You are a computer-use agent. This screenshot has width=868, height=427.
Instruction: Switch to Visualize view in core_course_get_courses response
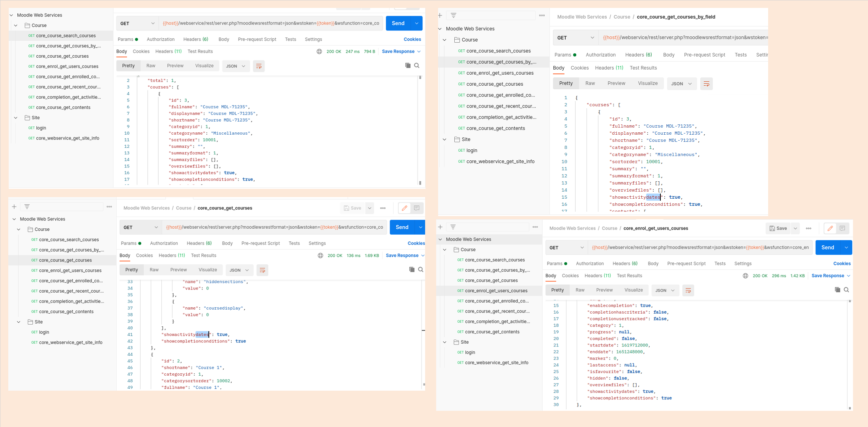(x=208, y=270)
